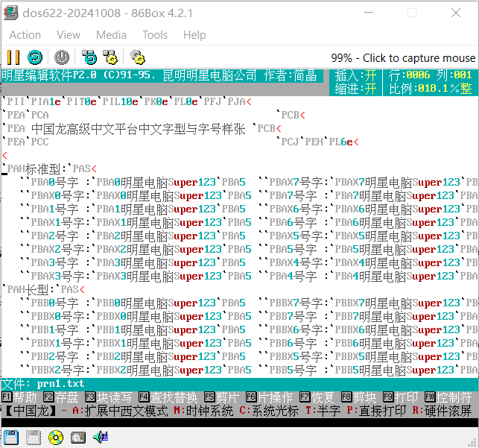
Task: Click the 比例 zoom percentage field
Action: (429, 89)
